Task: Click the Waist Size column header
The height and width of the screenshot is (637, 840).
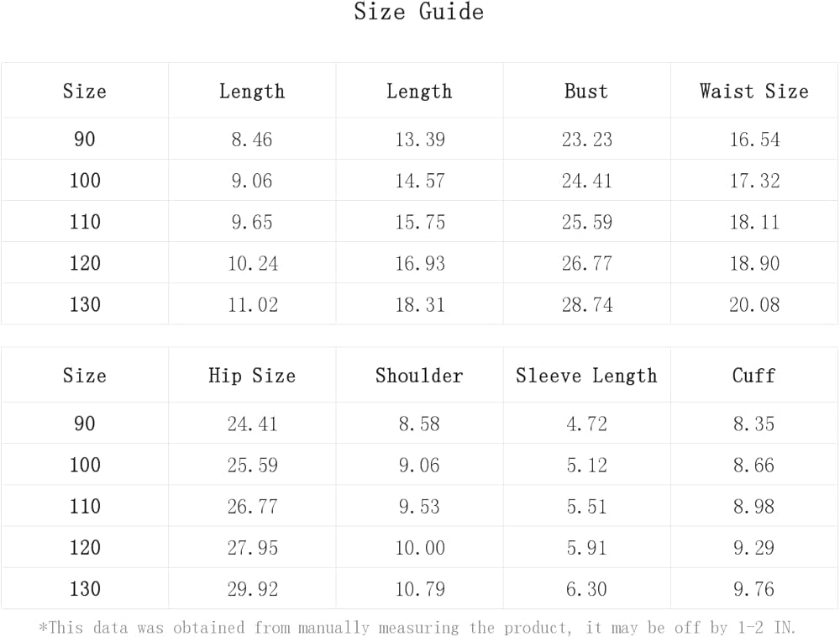Action: 753,91
